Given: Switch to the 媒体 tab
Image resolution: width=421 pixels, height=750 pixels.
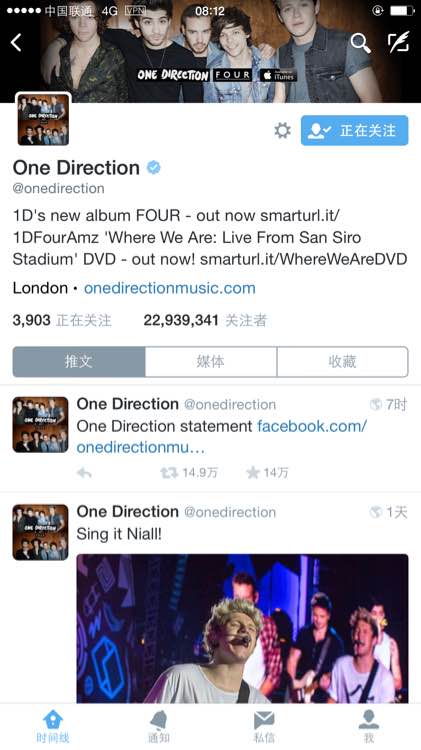Looking at the screenshot, I should (210, 362).
